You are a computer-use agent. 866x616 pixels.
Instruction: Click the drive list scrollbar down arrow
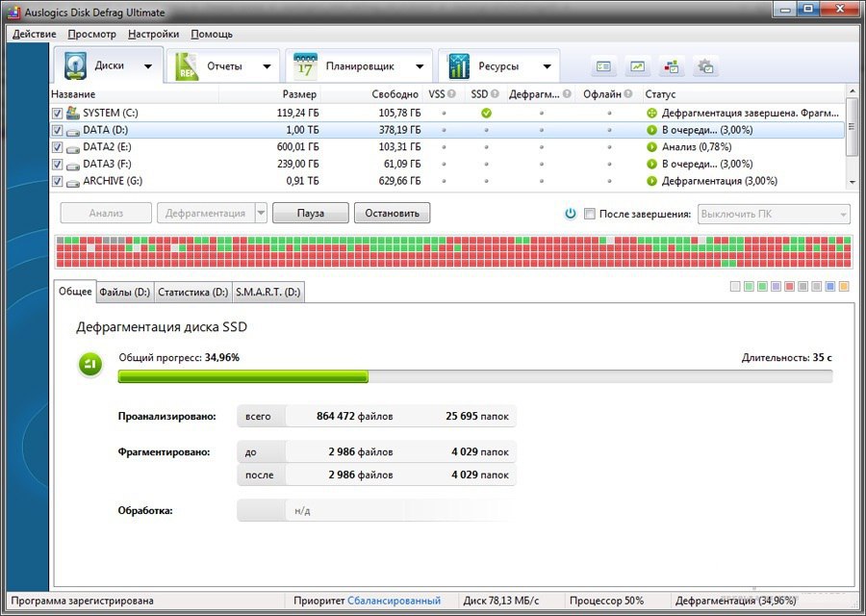pyautogui.click(x=852, y=182)
